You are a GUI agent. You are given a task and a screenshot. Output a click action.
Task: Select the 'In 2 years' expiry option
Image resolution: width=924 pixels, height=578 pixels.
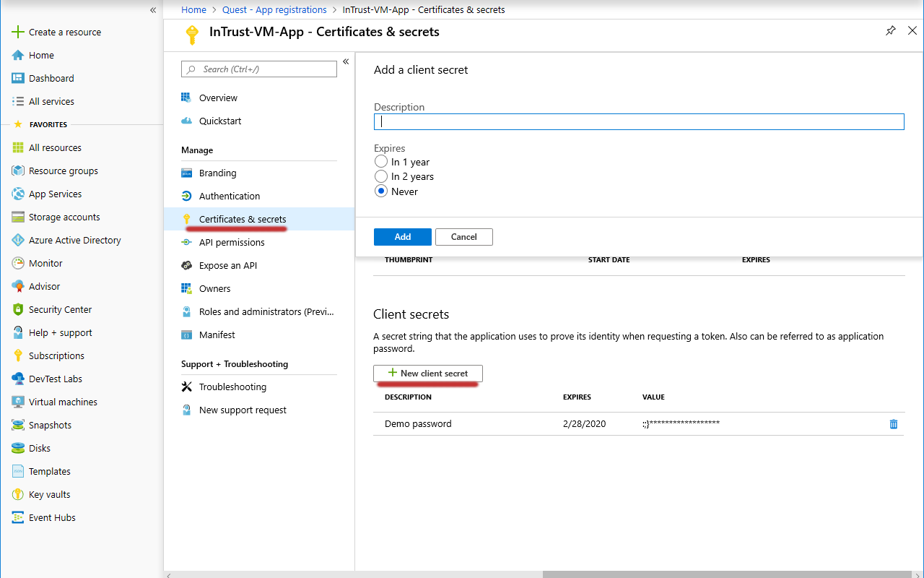pos(381,176)
